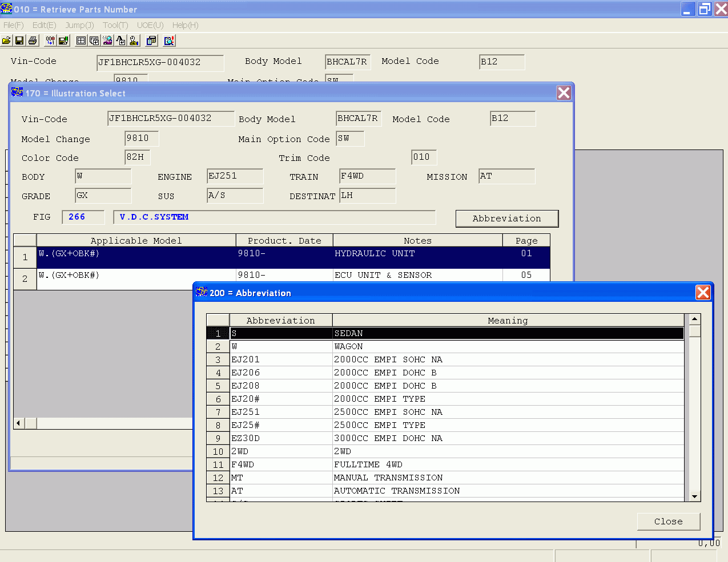Click the open folder toolbar icon
This screenshot has width=728, height=562.
pos(6,41)
